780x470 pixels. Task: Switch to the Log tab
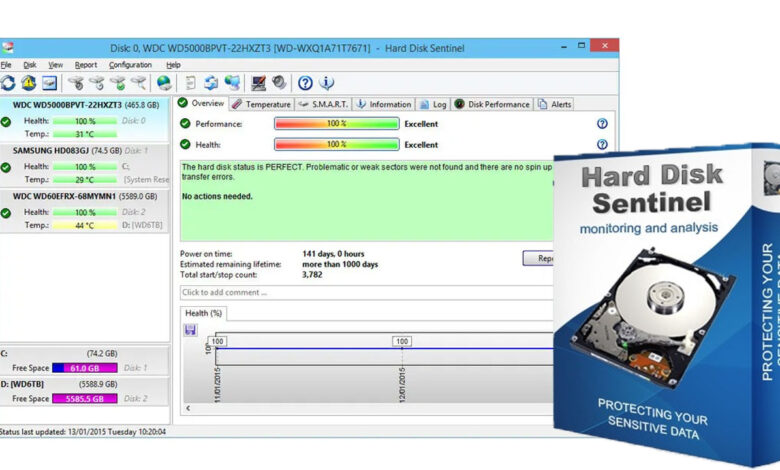(433, 104)
